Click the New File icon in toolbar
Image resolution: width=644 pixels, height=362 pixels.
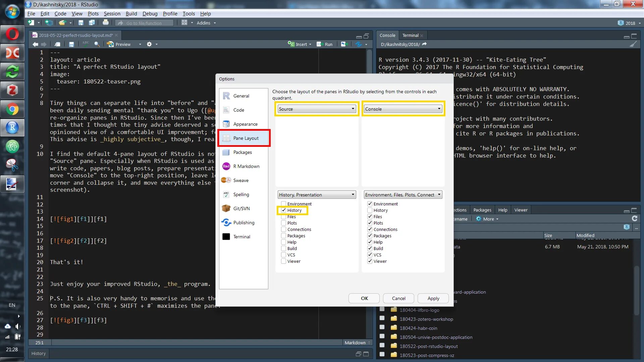point(31,23)
